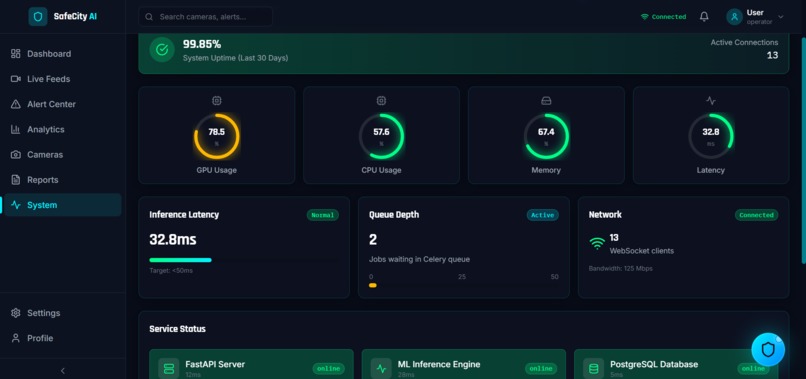806x379 pixels.
Task: Click the green wifi icon in Network card
Action: [x=597, y=244]
